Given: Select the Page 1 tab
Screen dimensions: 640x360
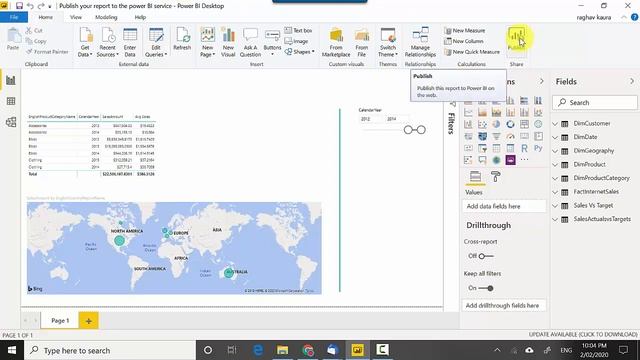Looking at the screenshot, I should click(x=60, y=321).
